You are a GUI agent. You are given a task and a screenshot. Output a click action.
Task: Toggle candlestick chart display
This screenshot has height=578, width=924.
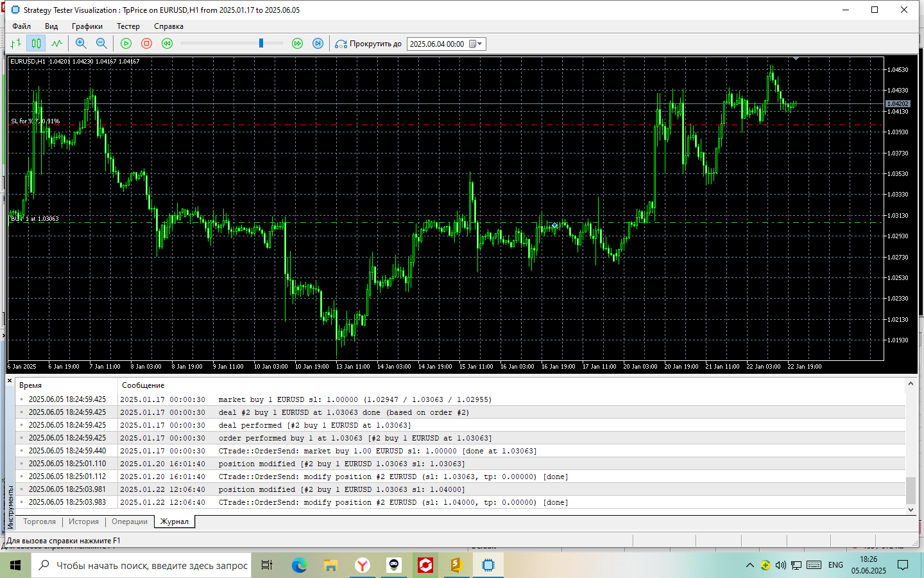point(37,44)
